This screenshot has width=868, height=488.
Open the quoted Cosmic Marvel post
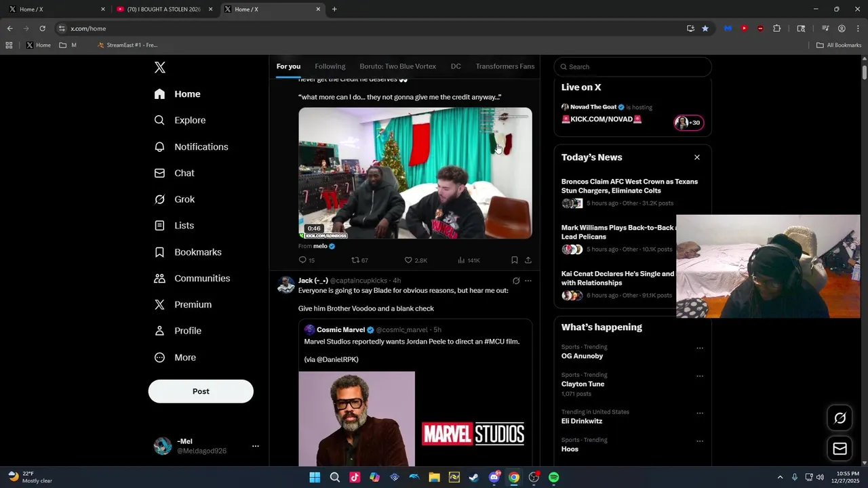pyautogui.click(x=415, y=392)
